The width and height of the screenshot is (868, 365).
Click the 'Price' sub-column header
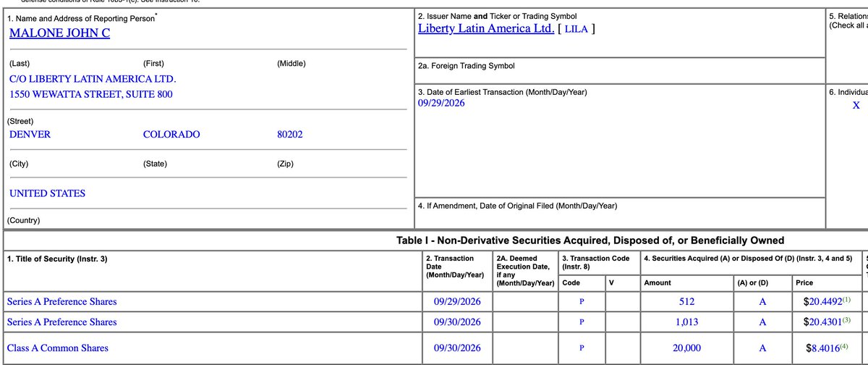tap(804, 282)
